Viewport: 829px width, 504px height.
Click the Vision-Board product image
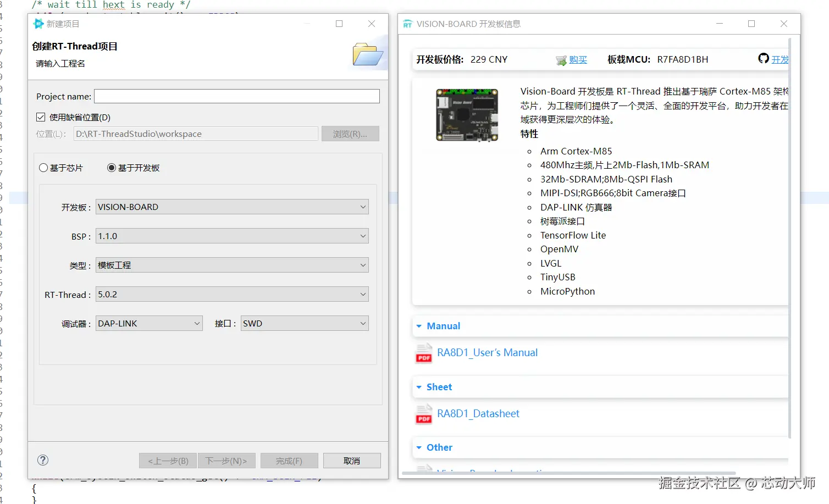point(467,115)
